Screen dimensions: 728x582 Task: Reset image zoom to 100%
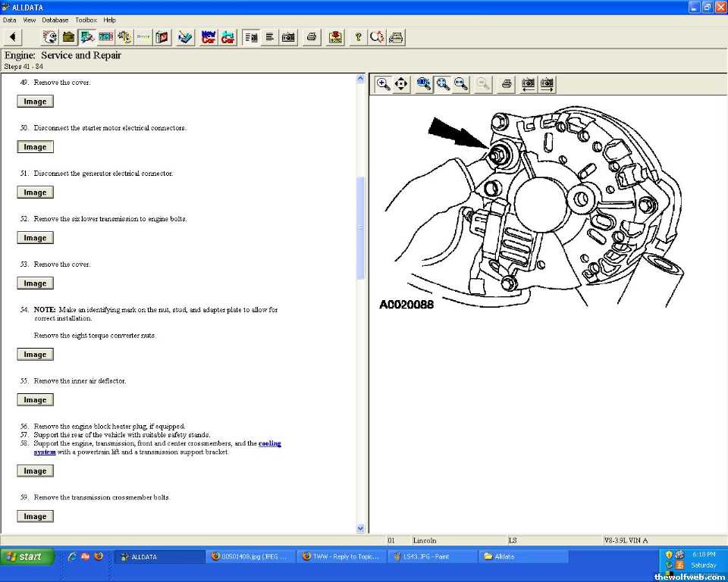[424, 84]
